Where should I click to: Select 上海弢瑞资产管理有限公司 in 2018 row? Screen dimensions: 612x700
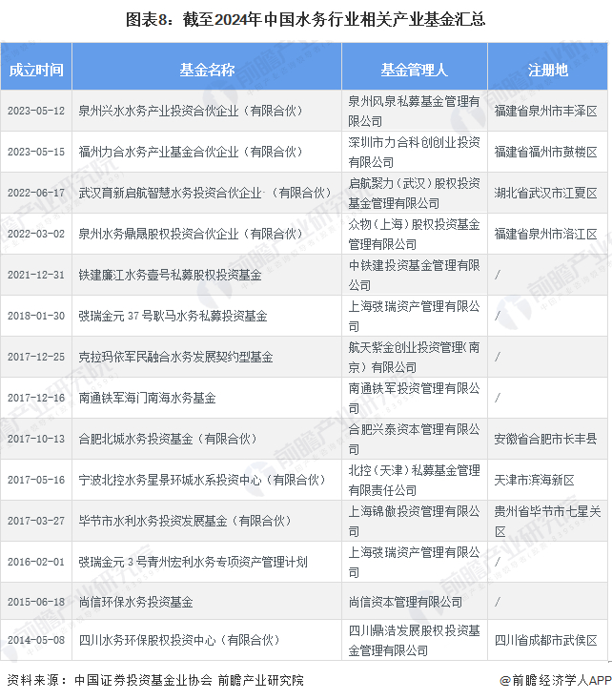414,316
